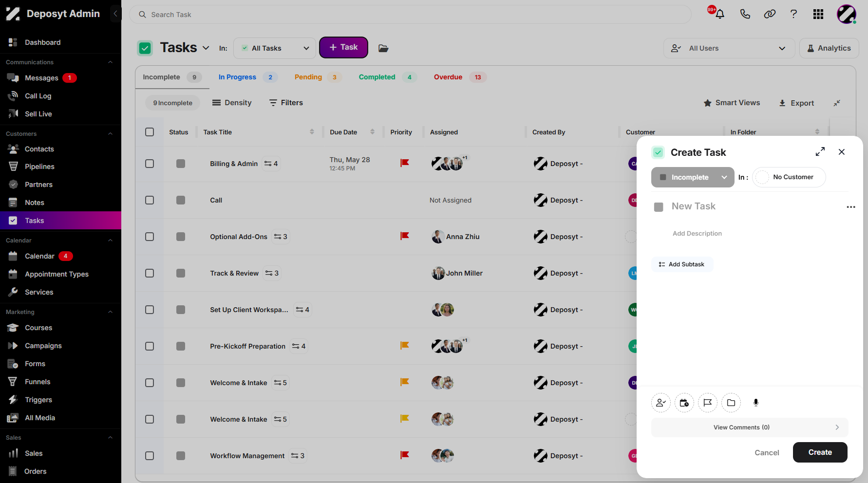
Task: Click the purple + Task button
Action: 343,47
